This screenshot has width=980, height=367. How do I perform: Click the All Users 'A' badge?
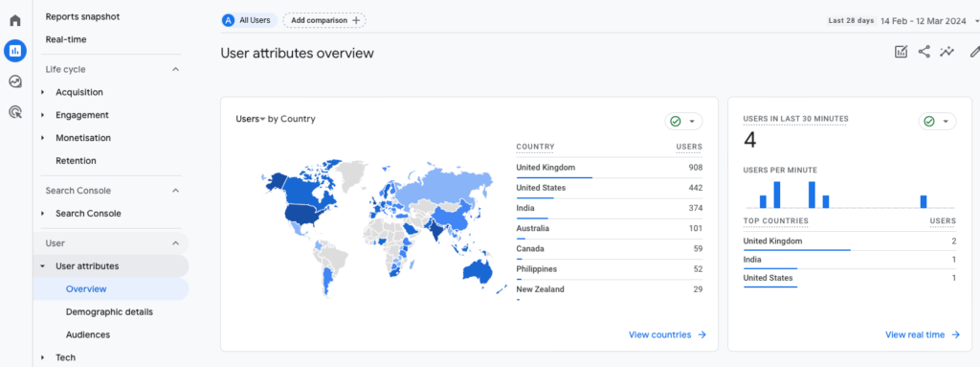[x=229, y=20]
